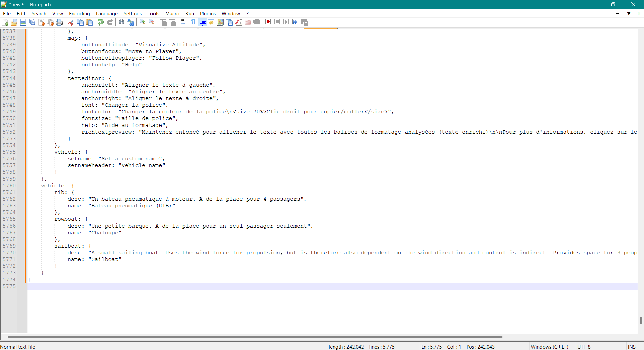Open Find with the binoculars icon

[121, 22]
